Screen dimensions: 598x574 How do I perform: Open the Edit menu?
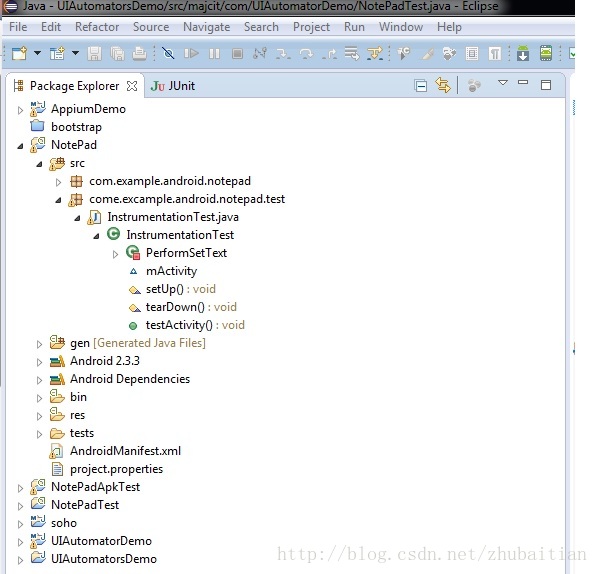(51, 27)
